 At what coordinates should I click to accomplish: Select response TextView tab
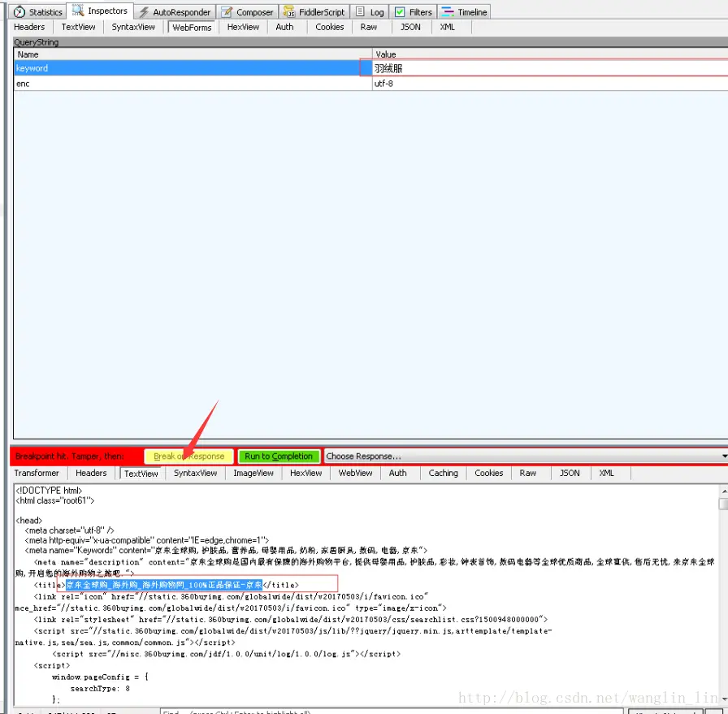tap(141, 474)
